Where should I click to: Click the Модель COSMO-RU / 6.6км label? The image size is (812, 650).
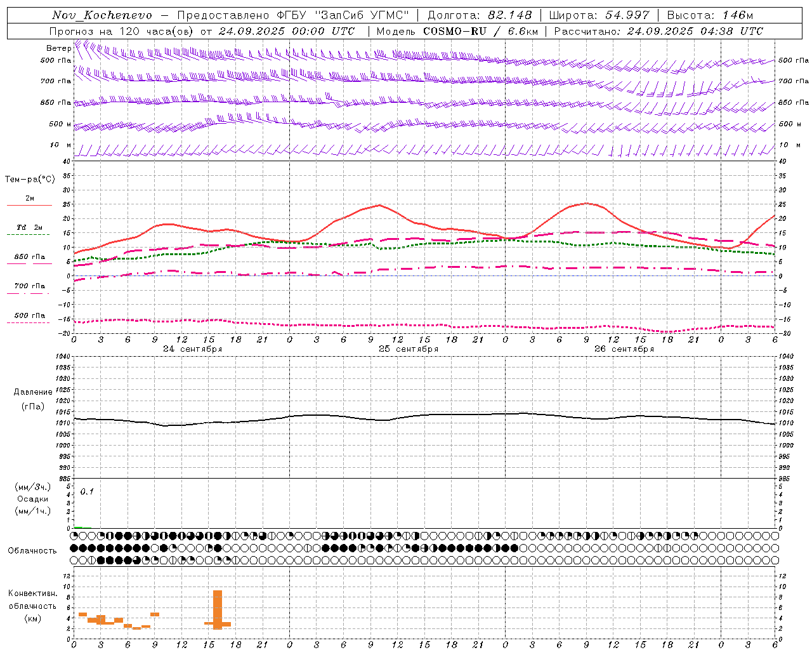point(457,31)
